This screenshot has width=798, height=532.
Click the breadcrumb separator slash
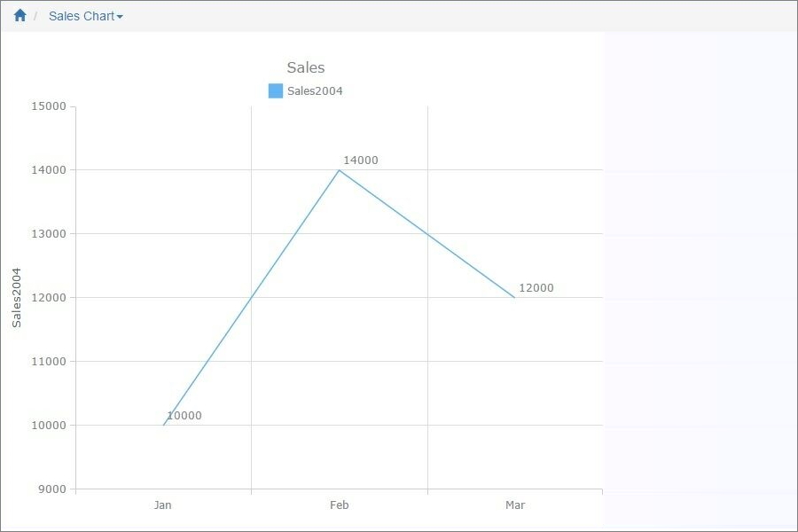point(36,15)
